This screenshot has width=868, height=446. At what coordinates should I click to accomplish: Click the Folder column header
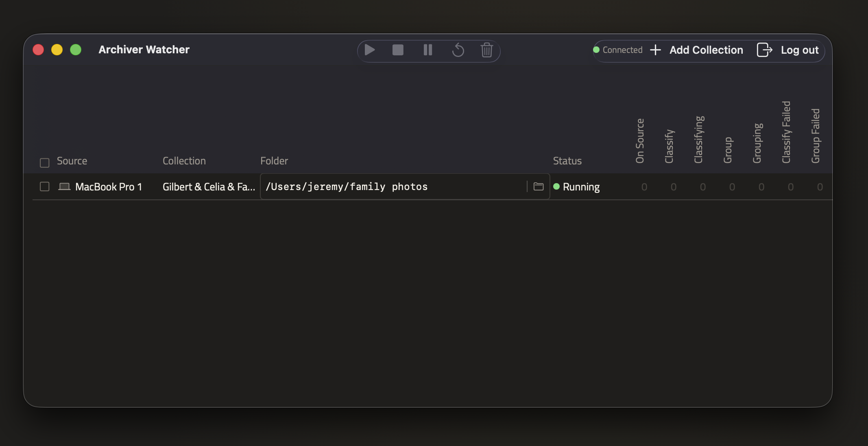point(274,161)
